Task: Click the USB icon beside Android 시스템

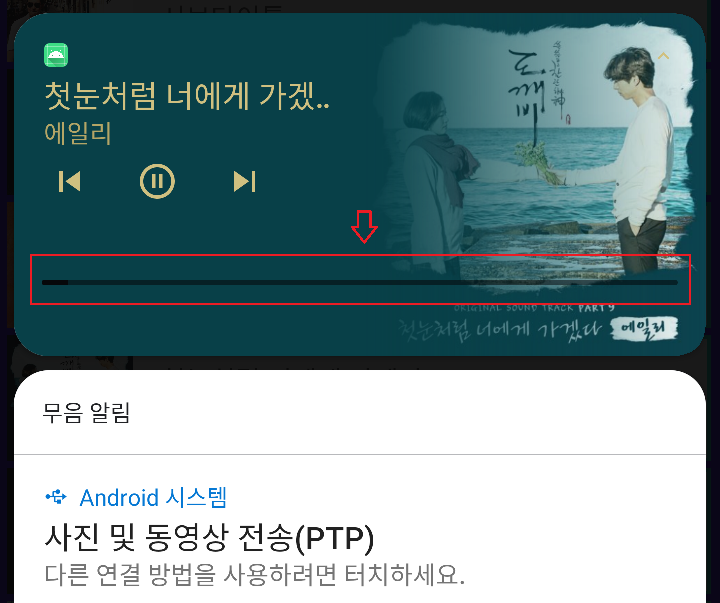Action: (56, 497)
